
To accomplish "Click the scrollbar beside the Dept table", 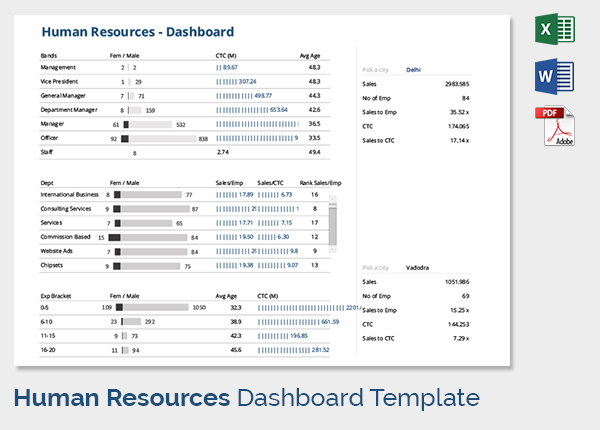I will (x=333, y=222).
